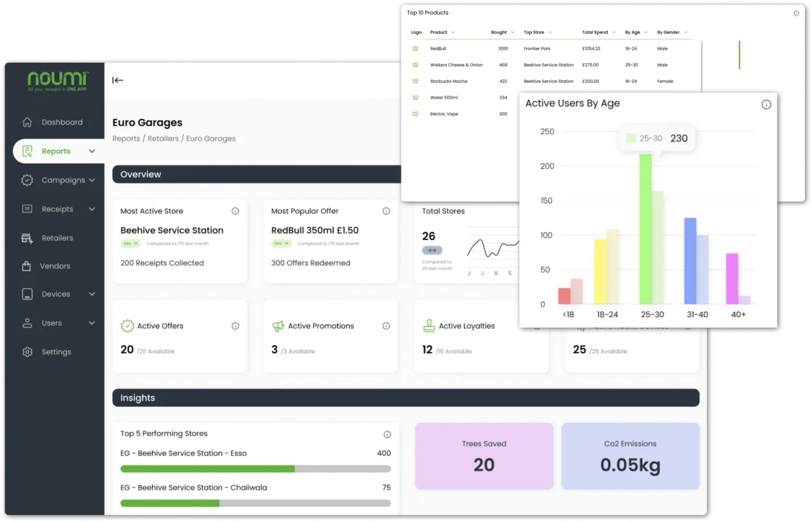Click Frontier Park store cell
The width and height of the screenshot is (812, 522).
(537, 49)
